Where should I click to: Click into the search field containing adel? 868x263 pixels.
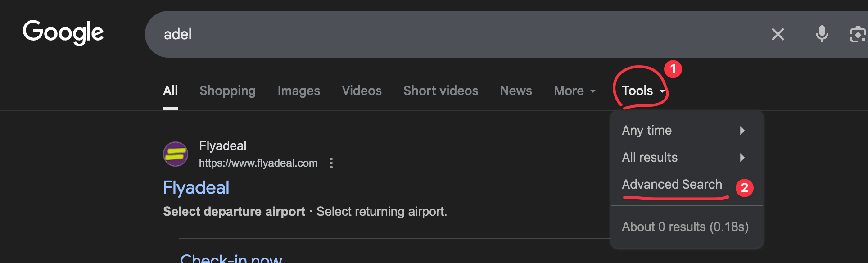tap(450, 34)
